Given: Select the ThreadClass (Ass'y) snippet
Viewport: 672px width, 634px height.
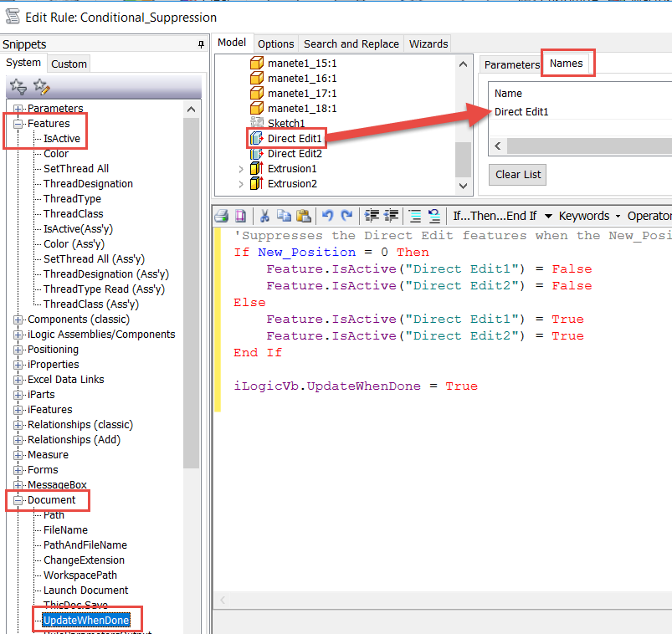Looking at the screenshot, I should (91, 304).
